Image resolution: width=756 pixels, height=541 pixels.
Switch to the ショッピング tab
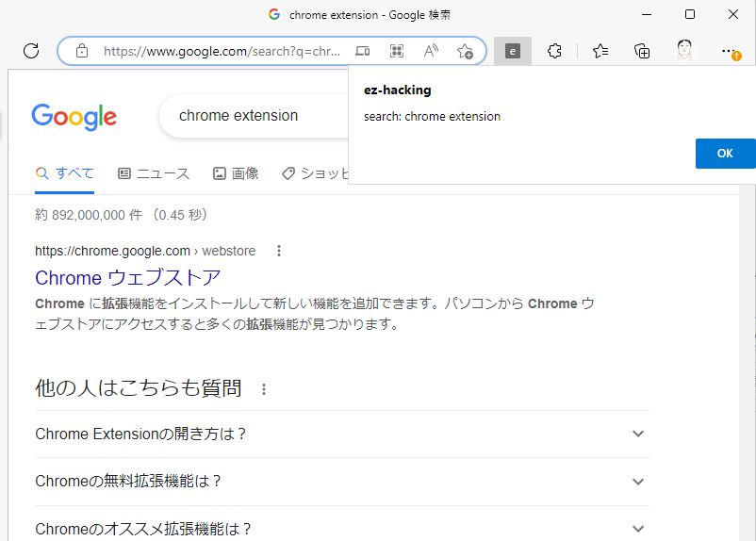click(x=315, y=173)
